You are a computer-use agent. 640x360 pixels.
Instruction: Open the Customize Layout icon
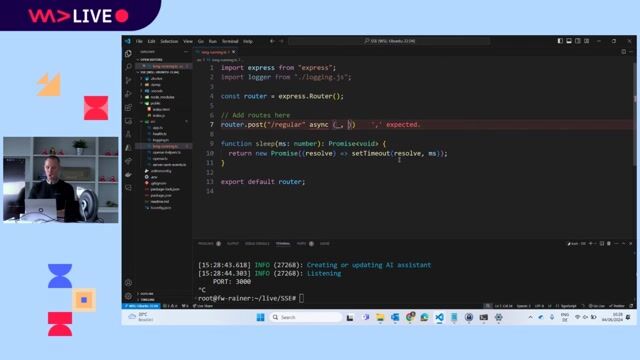click(587, 41)
